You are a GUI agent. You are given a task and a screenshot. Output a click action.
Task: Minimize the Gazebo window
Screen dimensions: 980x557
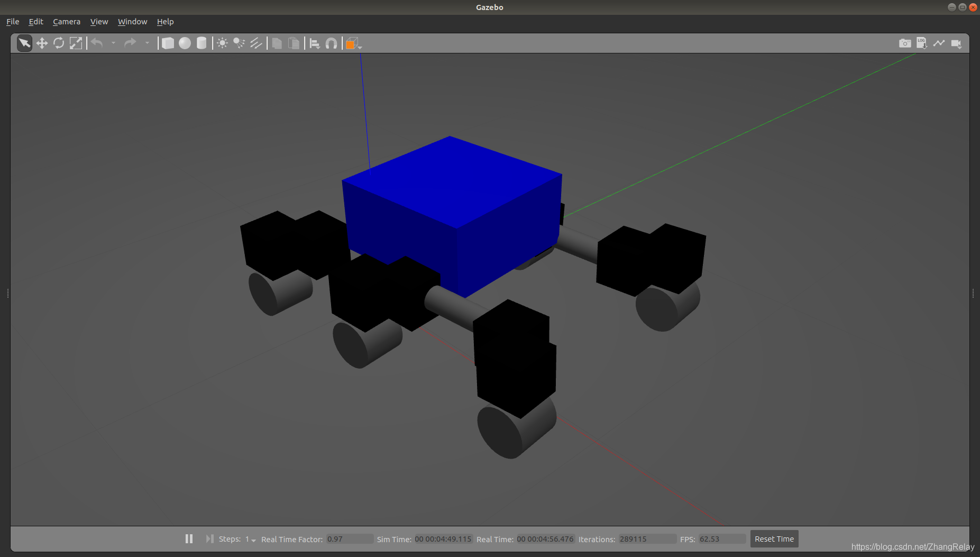(x=952, y=7)
